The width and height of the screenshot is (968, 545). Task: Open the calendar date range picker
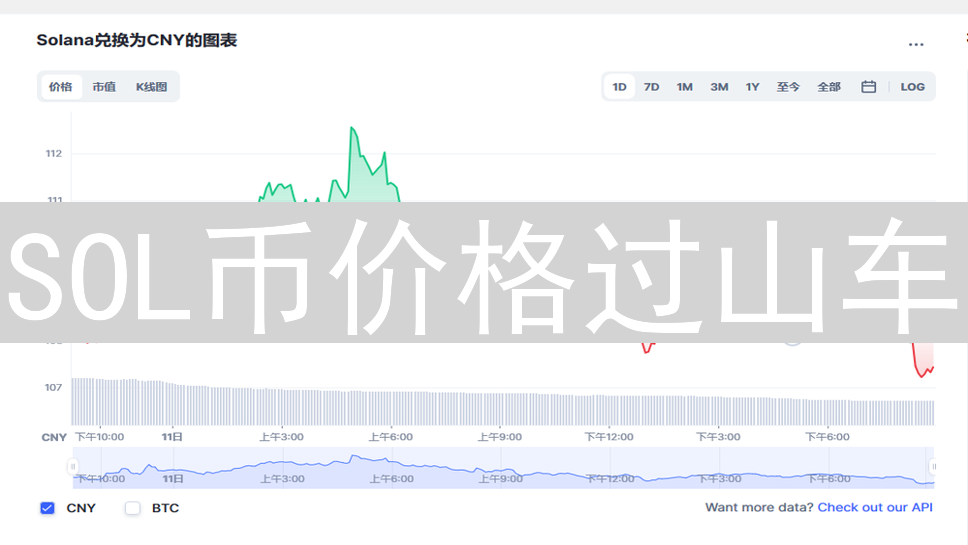pyautogui.click(x=869, y=87)
